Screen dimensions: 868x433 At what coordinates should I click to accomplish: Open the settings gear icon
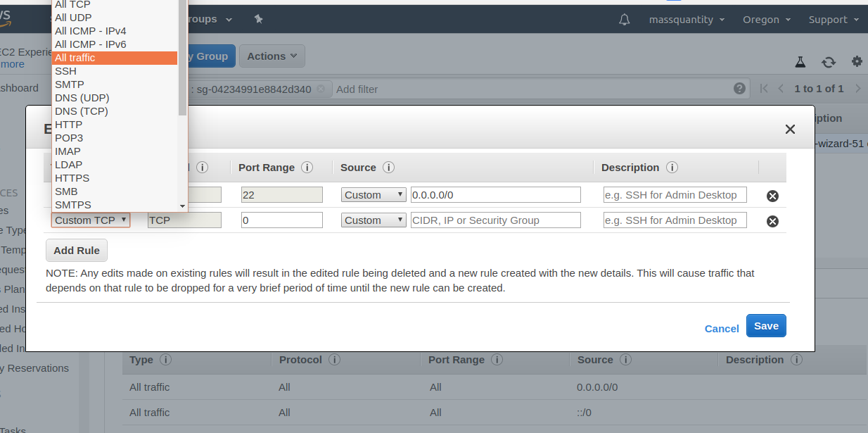(x=857, y=61)
